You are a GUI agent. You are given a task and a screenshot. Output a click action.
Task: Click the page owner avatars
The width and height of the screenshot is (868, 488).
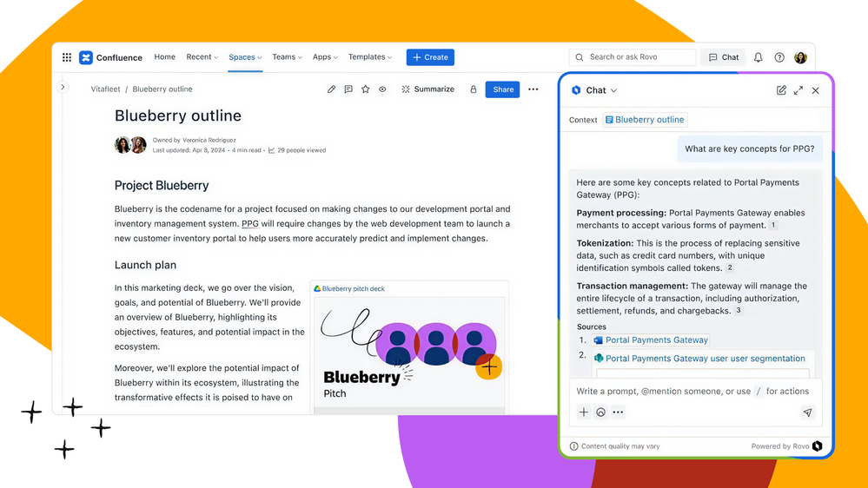click(x=130, y=145)
